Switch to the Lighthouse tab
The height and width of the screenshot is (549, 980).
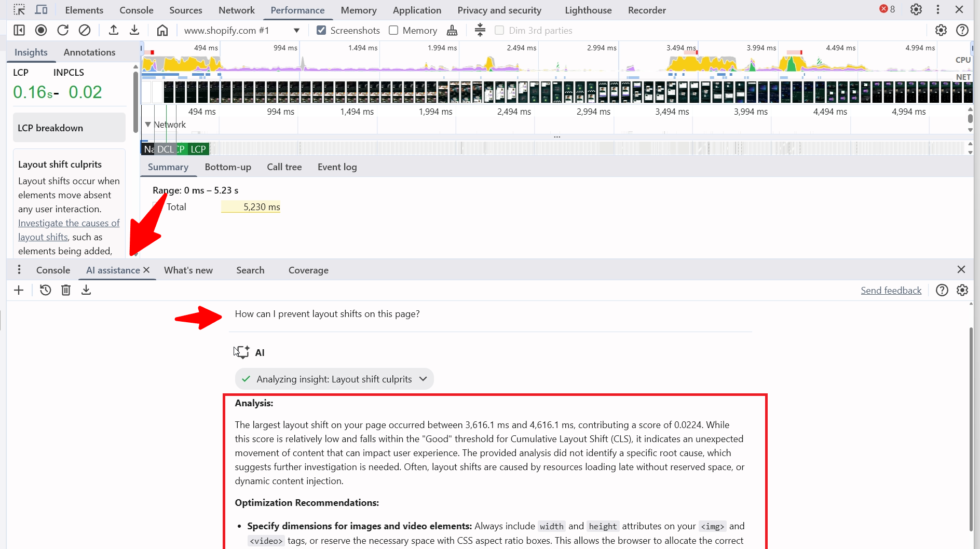[588, 10]
